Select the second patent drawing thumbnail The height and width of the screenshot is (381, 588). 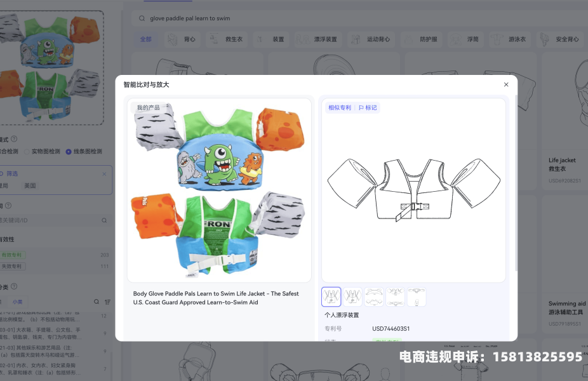tap(352, 297)
